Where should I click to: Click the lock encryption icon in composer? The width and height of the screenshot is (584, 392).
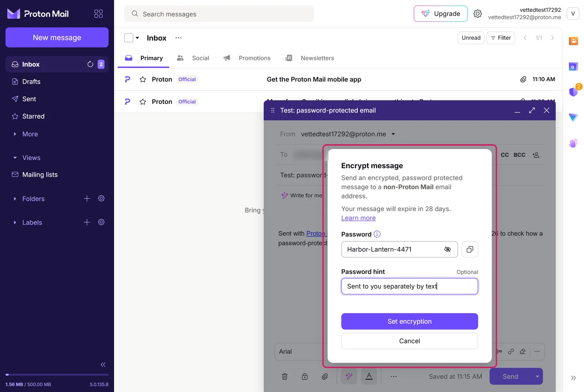(x=305, y=377)
